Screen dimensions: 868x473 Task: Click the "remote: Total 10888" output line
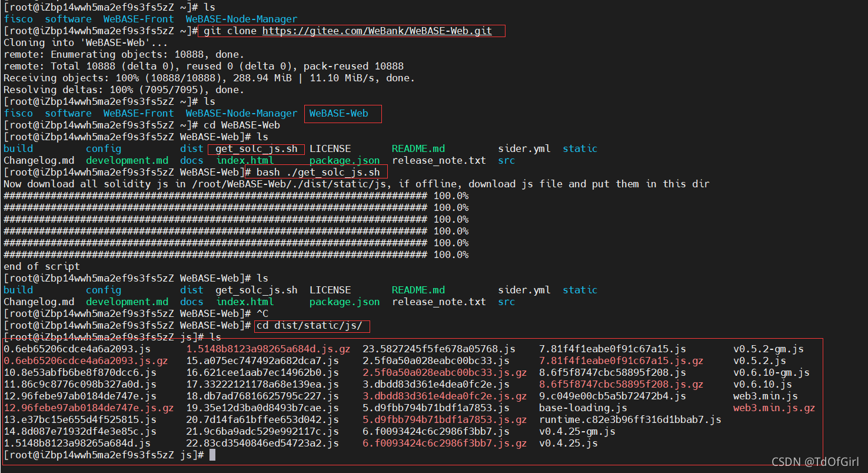point(204,66)
